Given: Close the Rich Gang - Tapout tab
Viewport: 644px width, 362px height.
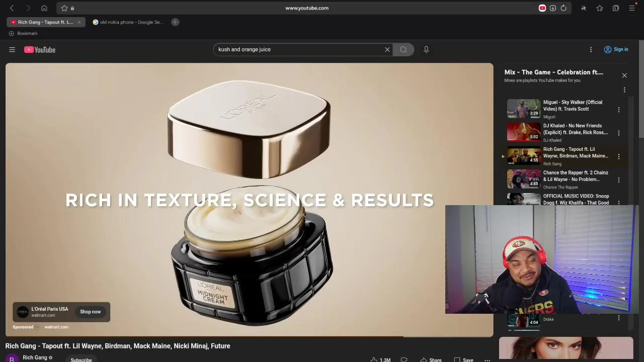Looking at the screenshot, I should pos(79,22).
